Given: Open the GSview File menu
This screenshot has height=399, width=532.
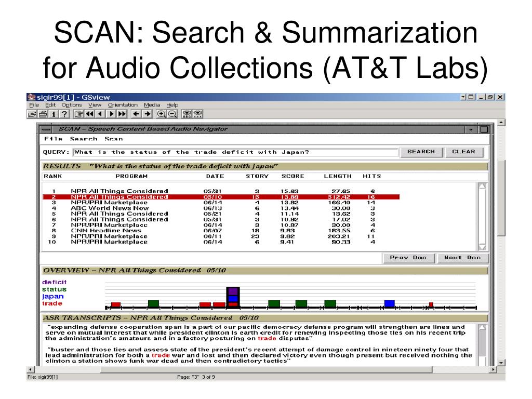Looking at the screenshot, I should [34, 105].
